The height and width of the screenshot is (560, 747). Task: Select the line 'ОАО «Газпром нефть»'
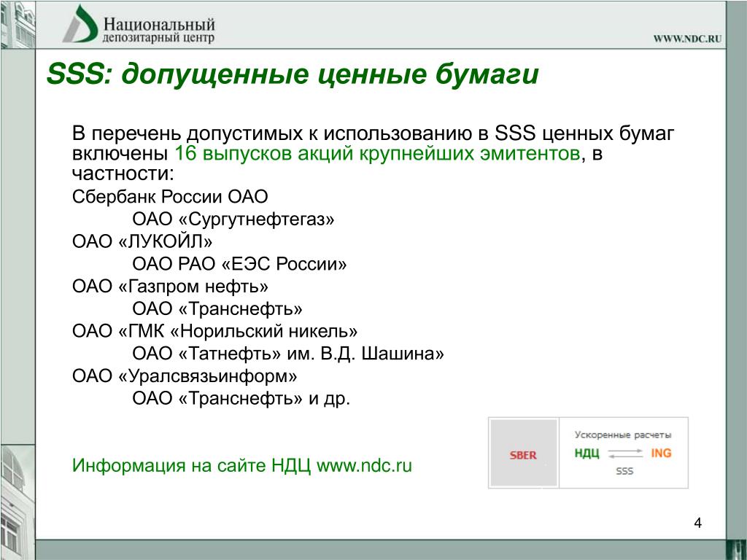tap(170, 286)
